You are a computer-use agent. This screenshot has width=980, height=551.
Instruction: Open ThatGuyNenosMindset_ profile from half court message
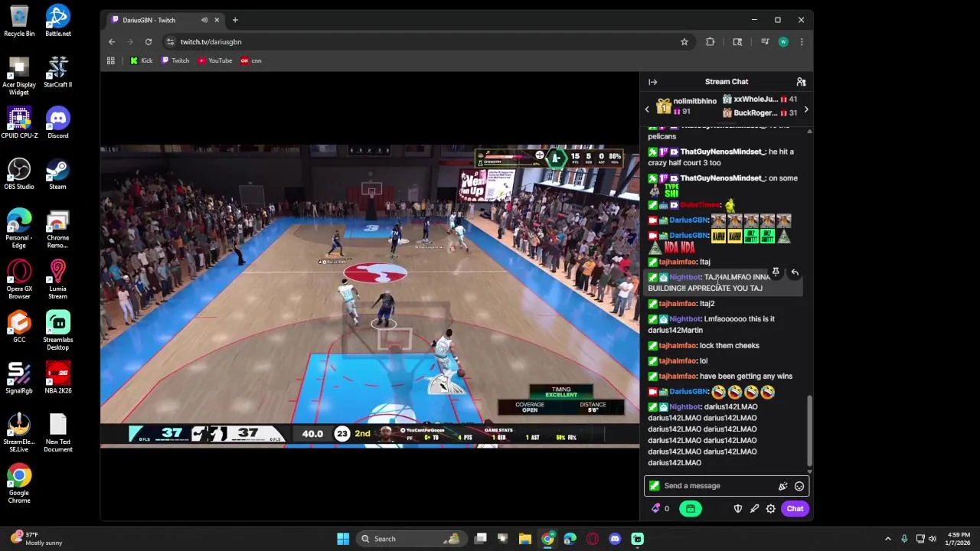click(723, 152)
